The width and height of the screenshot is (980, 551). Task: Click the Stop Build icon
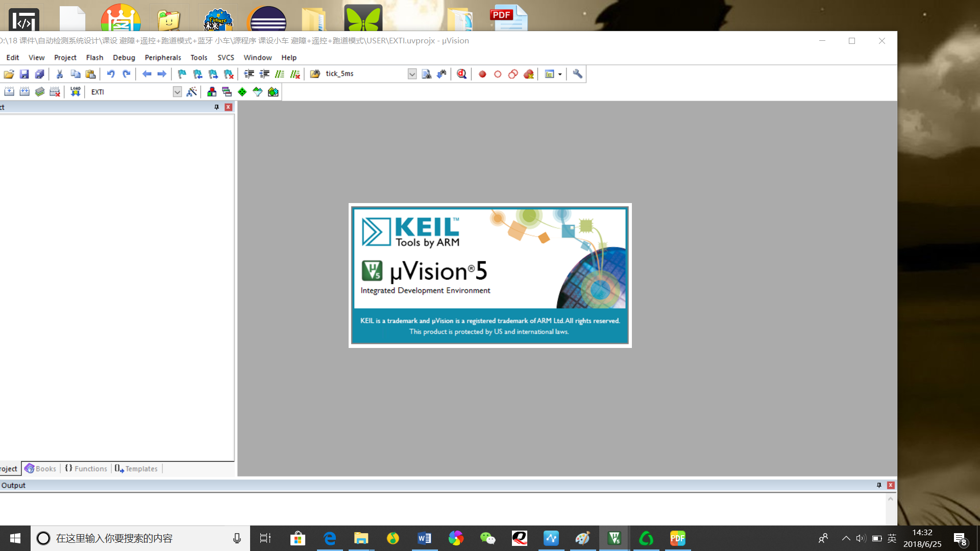click(55, 92)
